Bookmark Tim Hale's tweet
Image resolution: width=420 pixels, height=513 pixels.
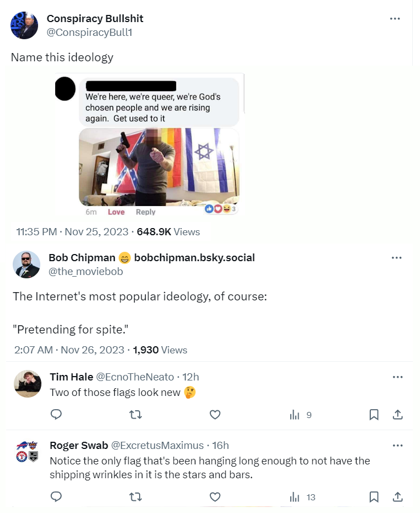[x=374, y=415]
